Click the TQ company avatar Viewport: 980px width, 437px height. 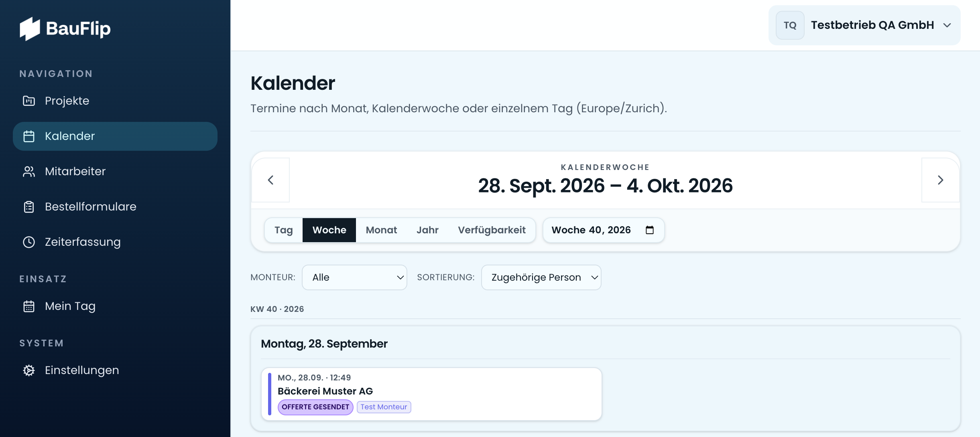point(790,25)
